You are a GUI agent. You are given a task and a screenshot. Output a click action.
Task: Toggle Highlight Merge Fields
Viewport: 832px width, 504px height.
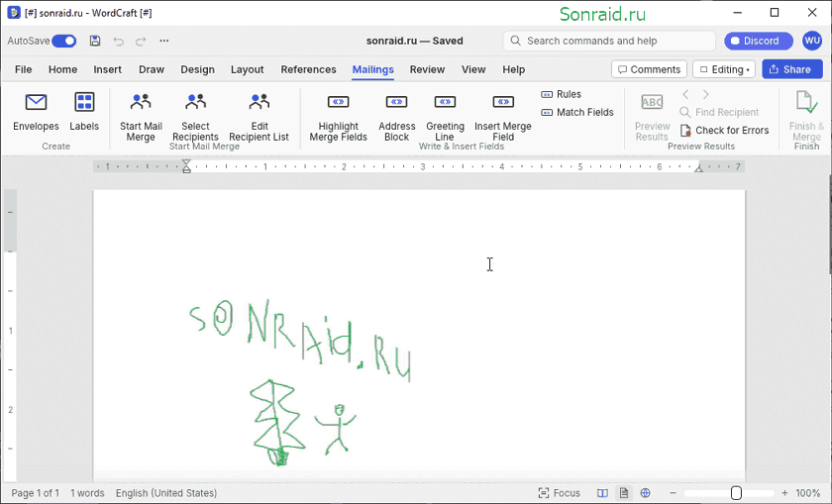(338, 117)
